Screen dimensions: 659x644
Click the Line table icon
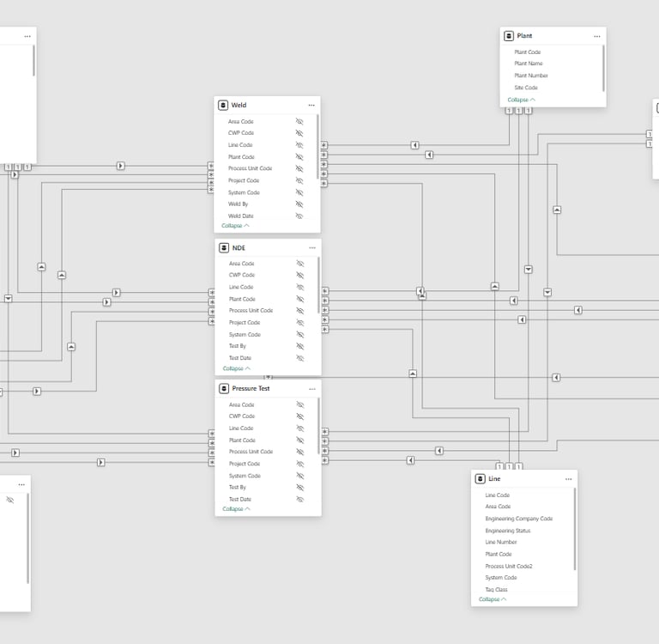point(480,478)
